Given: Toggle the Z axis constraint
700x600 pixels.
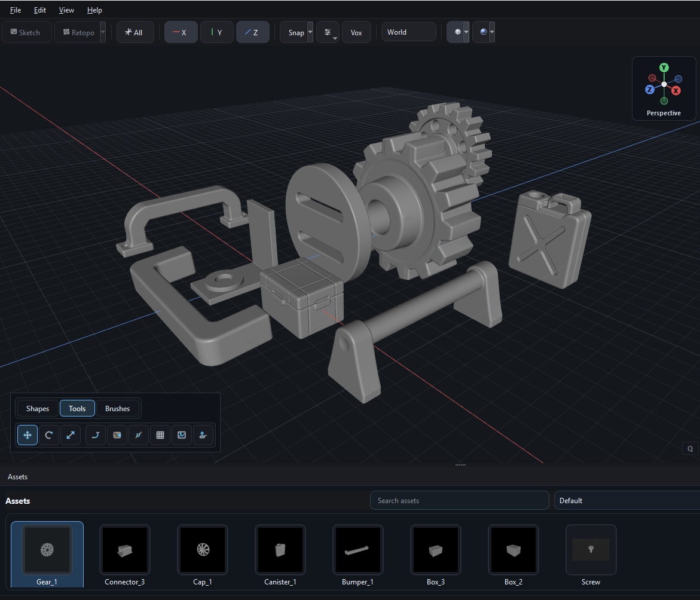Looking at the screenshot, I should point(252,32).
